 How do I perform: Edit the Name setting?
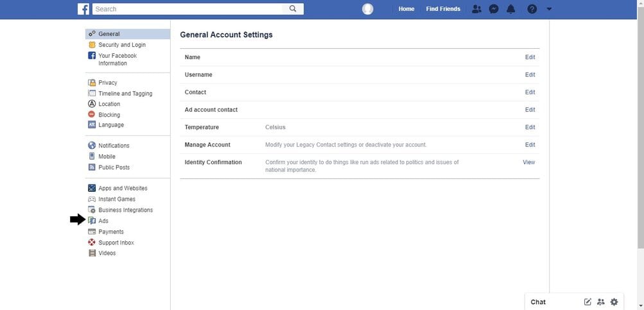pos(530,57)
